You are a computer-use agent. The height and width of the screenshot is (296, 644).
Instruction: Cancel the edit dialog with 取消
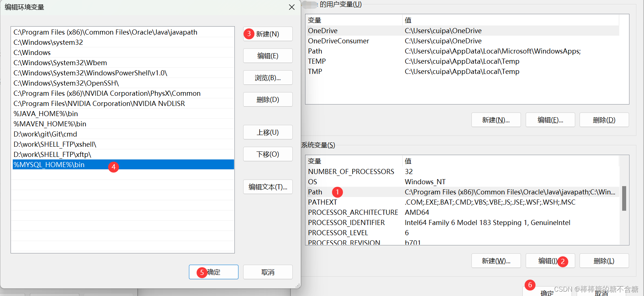click(x=268, y=272)
